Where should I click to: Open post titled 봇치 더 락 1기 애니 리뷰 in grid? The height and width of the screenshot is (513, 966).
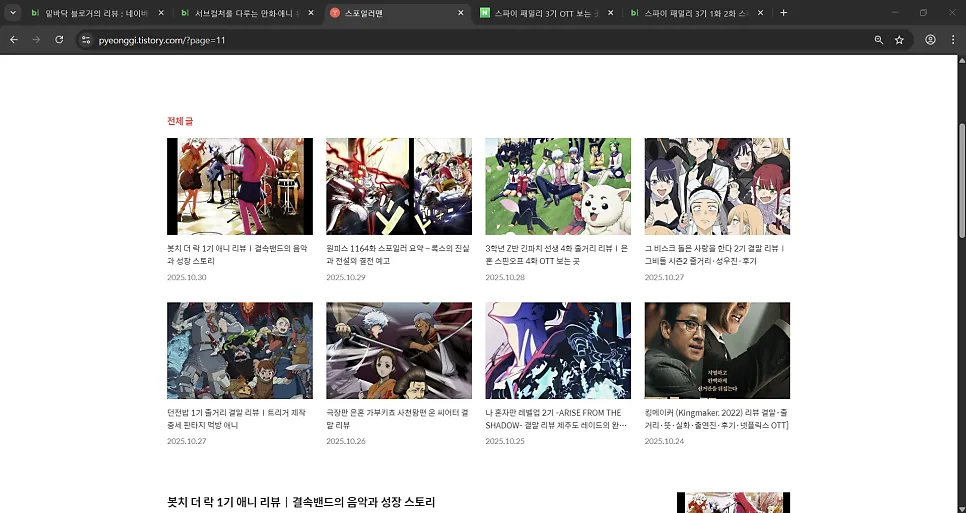point(237,254)
